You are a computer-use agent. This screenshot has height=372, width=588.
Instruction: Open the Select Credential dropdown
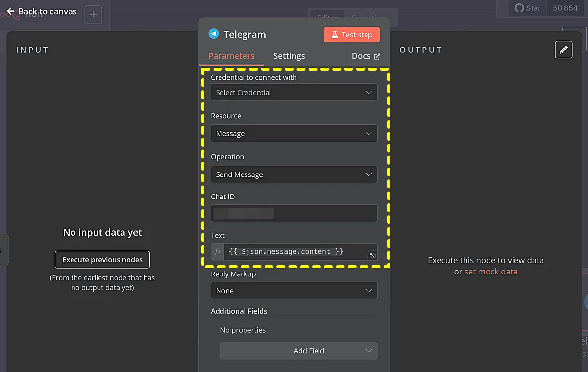coord(294,92)
